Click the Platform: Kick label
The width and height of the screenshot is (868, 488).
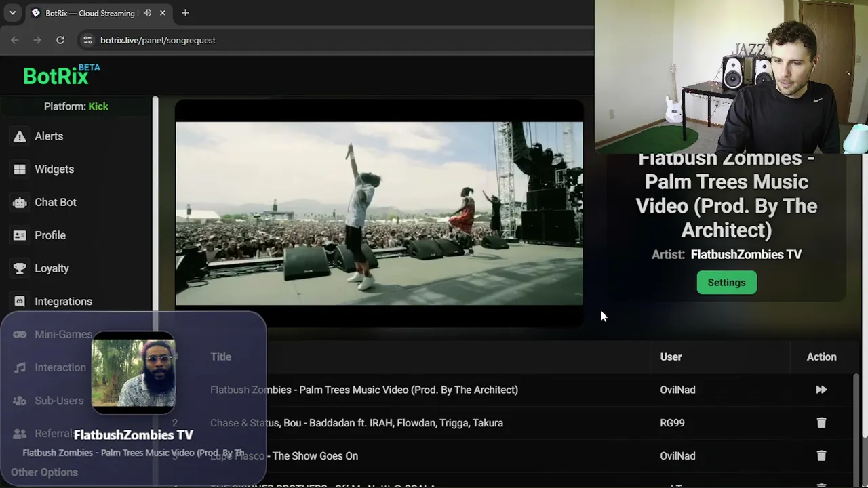[x=76, y=106]
